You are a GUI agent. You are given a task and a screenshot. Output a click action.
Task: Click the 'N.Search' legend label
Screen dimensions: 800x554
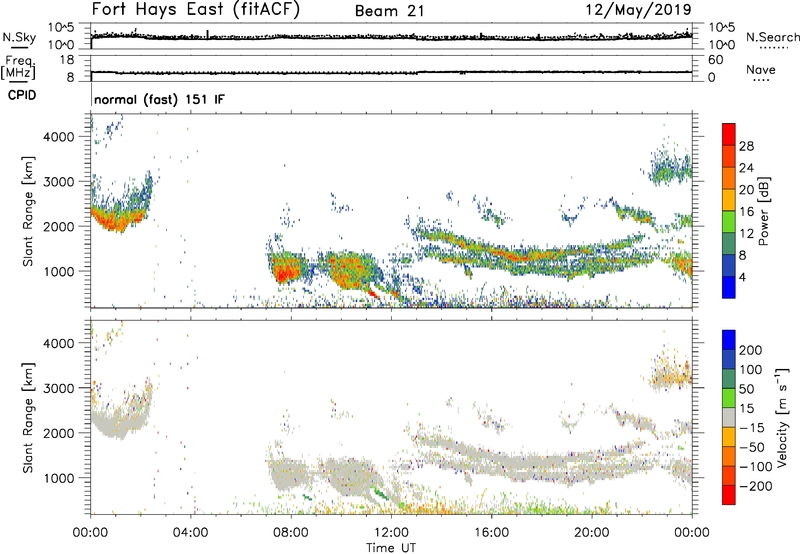[x=772, y=37]
